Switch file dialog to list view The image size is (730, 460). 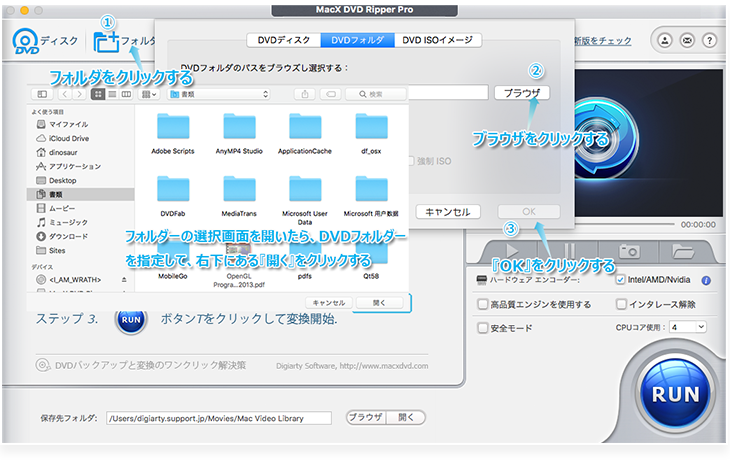[x=112, y=94]
